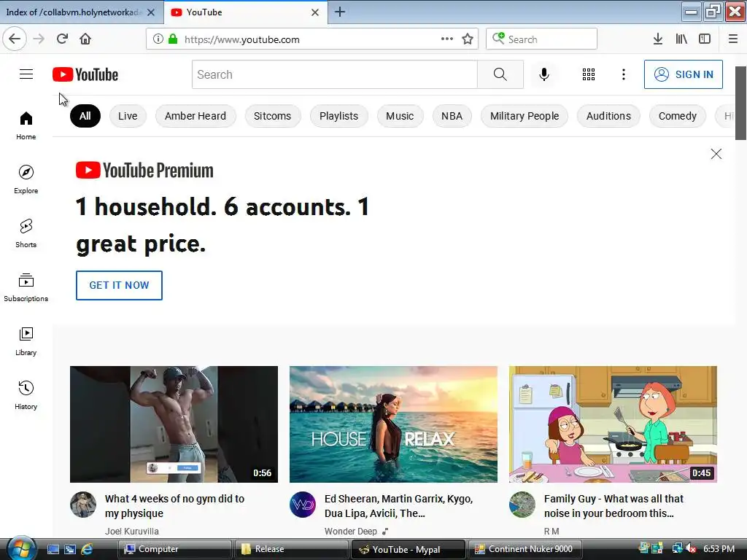Switch to Computer taskbar window

(174, 549)
